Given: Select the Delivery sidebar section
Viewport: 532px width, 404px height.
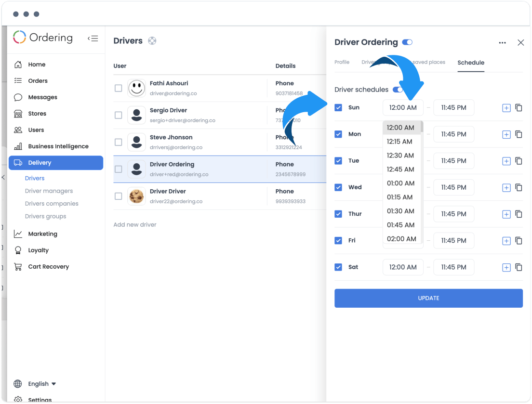Looking at the screenshot, I should coord(56,163).
